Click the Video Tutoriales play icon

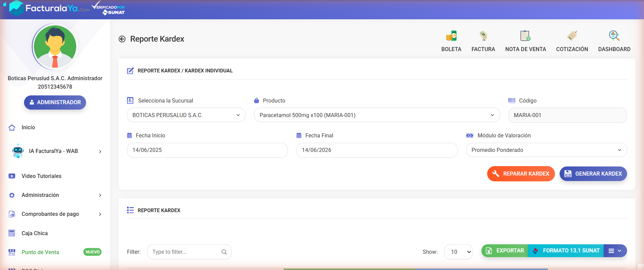(x=12, y=176)
